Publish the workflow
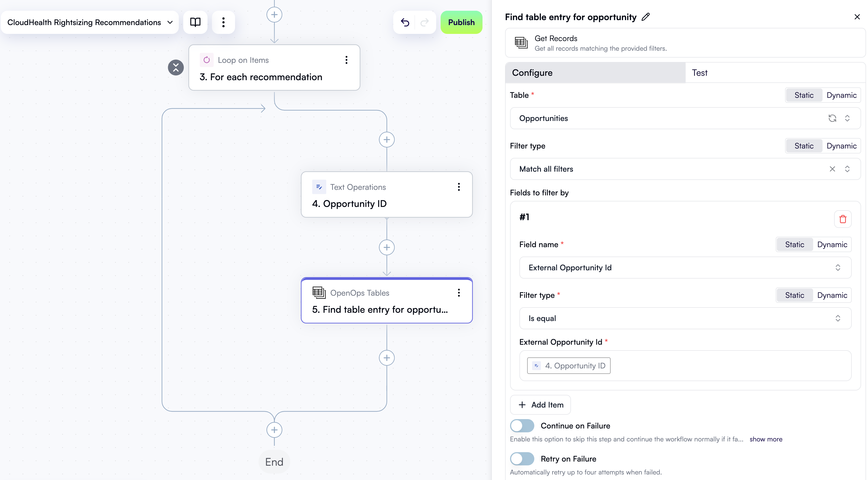 [461, 22]
